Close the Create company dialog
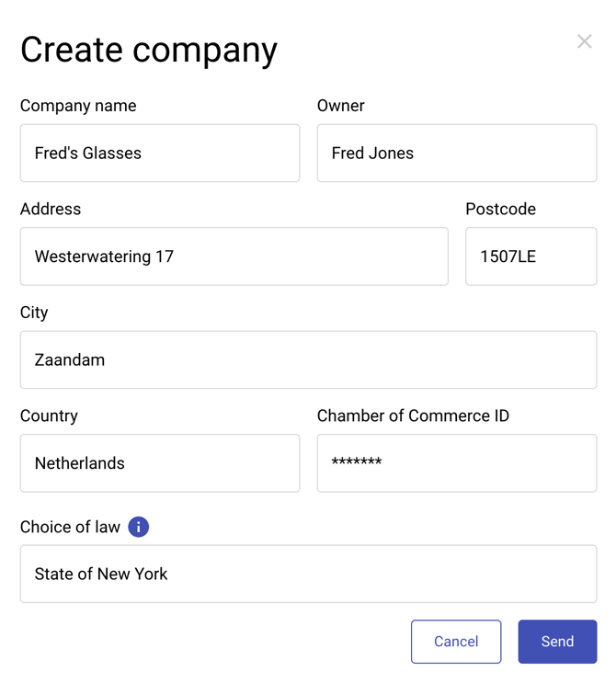Viewport: 616px width, 683px height. (x=584, y=41)
